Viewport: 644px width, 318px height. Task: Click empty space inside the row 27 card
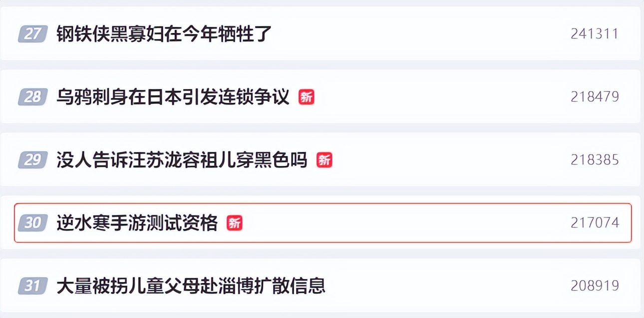[x=399, y=34]
